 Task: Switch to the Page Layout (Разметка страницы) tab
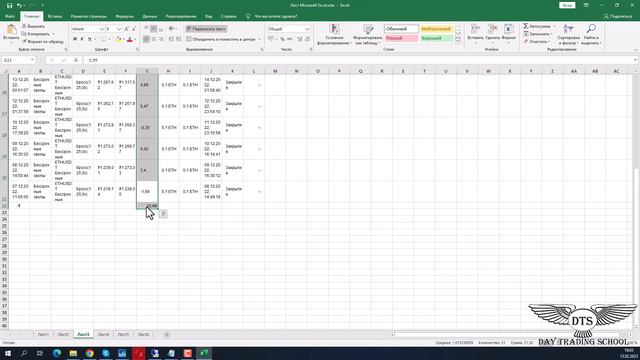tap(89, 16)
